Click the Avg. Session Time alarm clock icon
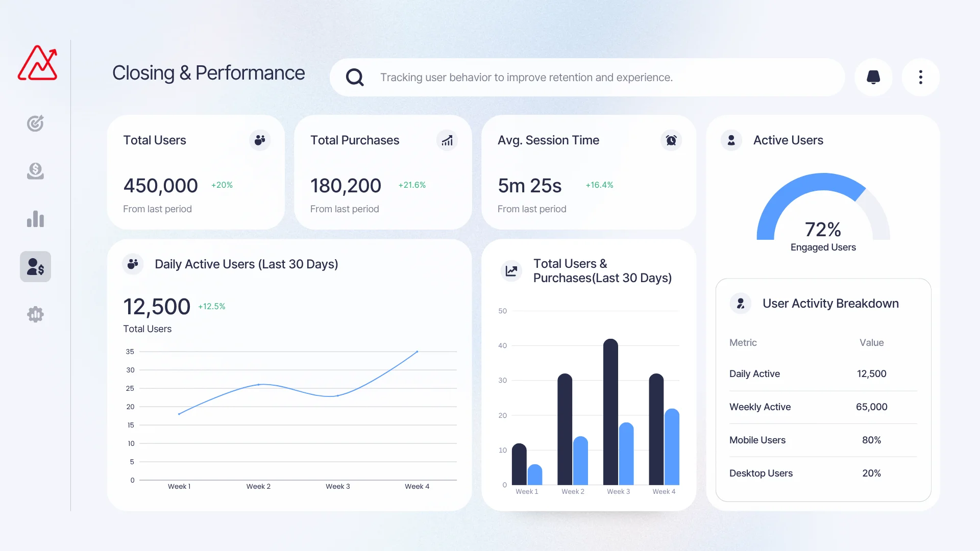 671,140
